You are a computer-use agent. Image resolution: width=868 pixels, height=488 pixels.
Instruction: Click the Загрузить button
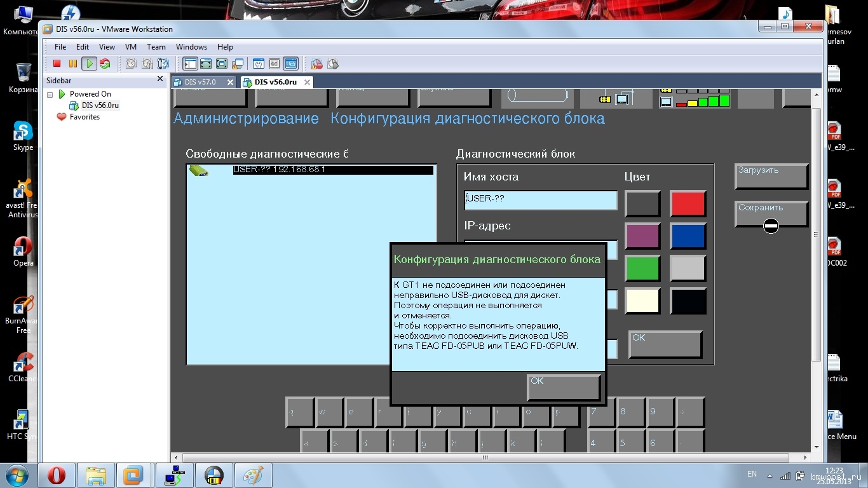[771, 176]
